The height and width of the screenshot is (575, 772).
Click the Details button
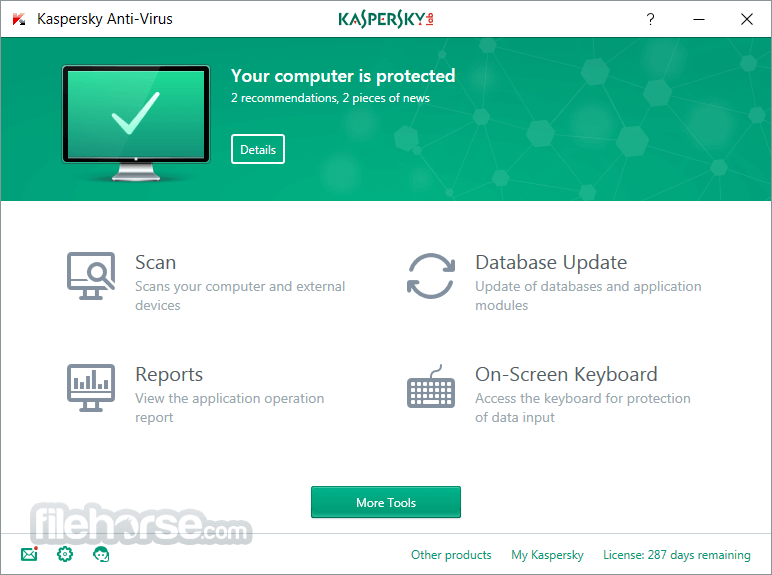pos(258,149)
